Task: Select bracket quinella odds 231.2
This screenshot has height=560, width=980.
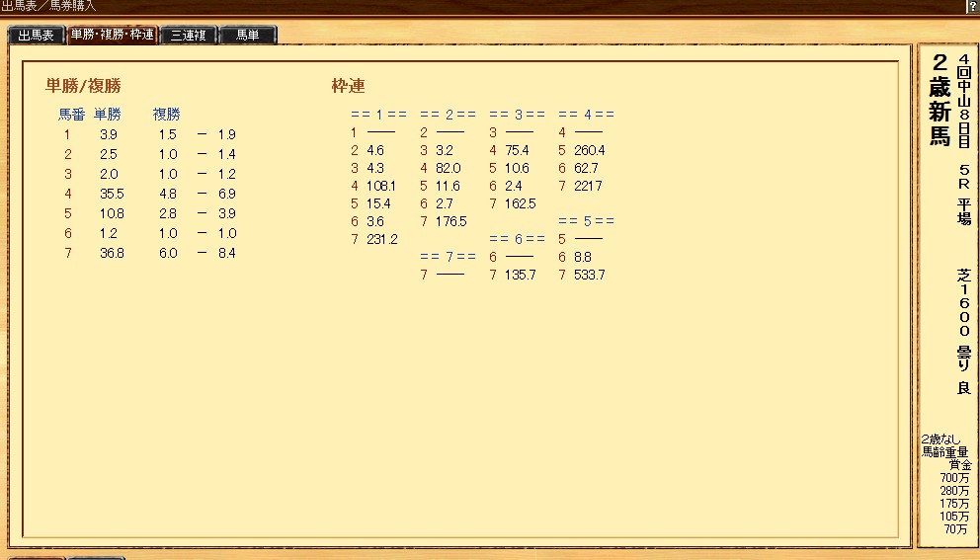Action: (x=382, y=239)
